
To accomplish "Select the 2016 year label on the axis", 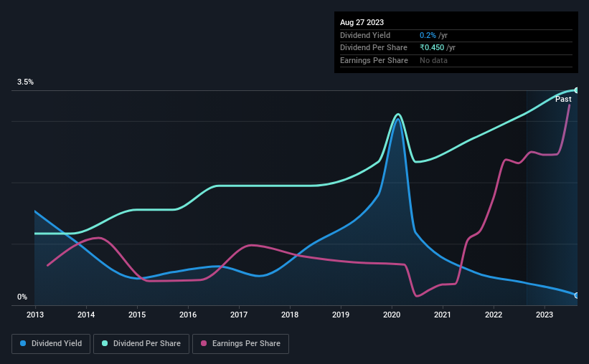I will pos(188,315).
